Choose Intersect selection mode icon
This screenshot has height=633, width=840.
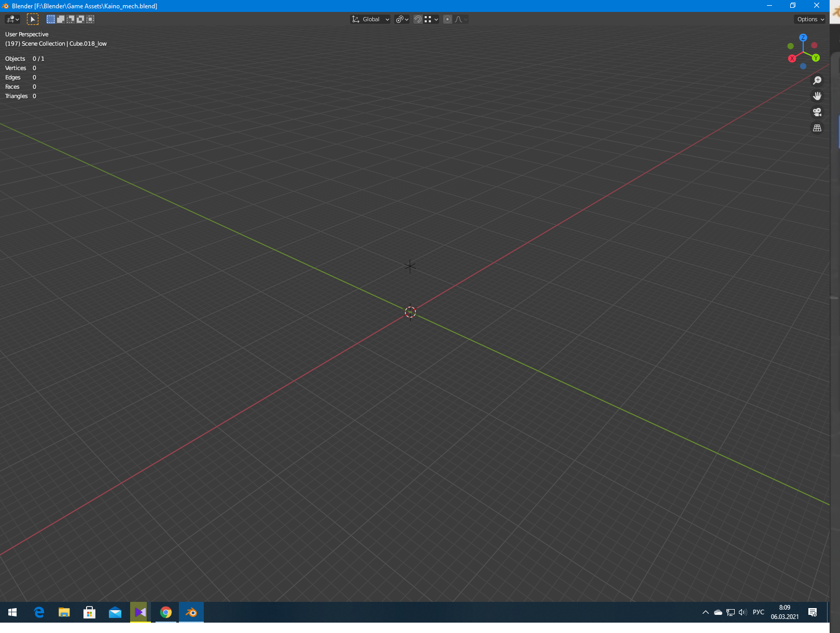pyautogui.click(x=90, y=19)
